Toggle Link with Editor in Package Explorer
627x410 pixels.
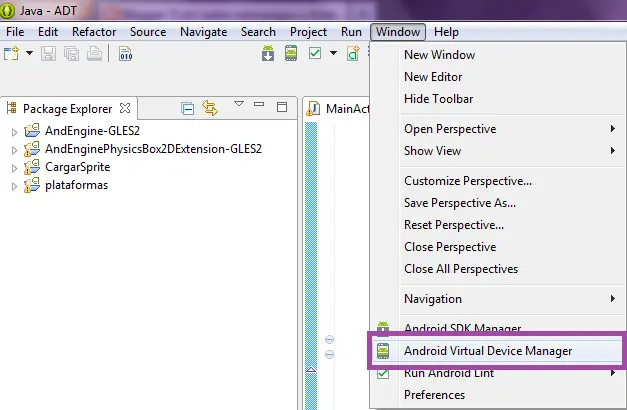point(210,108)
